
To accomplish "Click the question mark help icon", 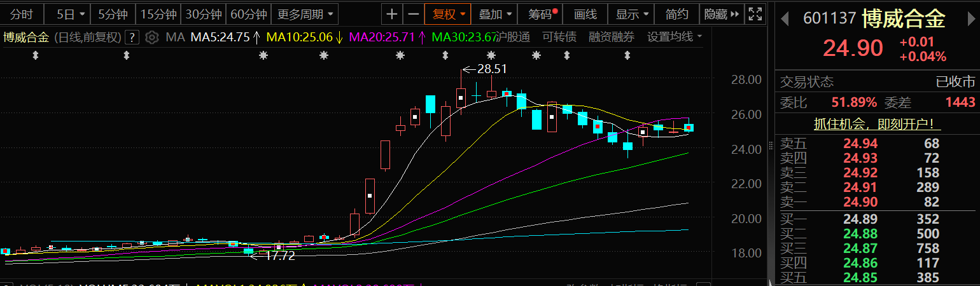I will (132, 37).
